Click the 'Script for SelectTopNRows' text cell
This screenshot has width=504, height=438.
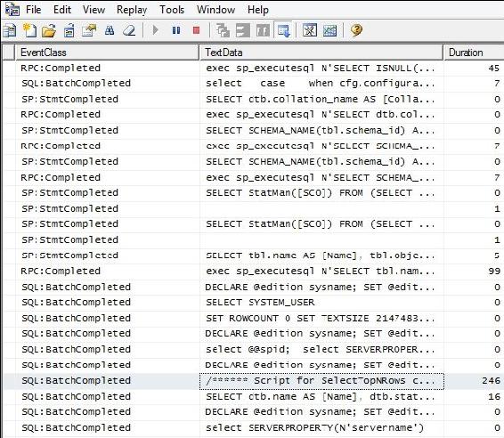click(x=321, y=381)
